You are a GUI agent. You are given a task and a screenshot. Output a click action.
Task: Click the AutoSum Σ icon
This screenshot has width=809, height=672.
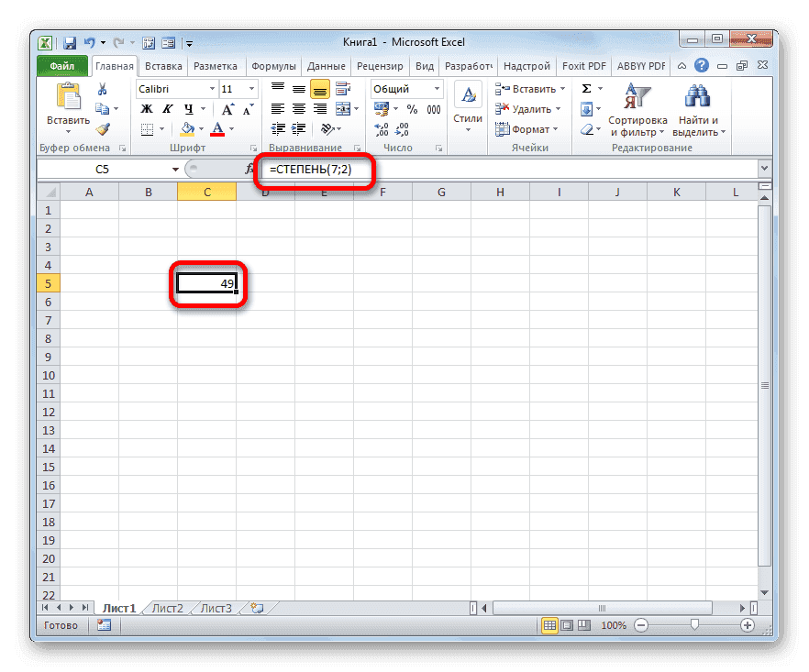click(x=585, y=86)
